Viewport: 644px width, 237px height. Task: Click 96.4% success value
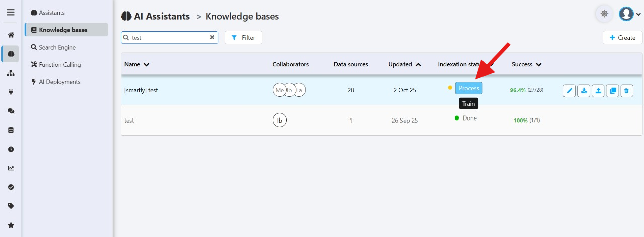(x=518, y=90)
